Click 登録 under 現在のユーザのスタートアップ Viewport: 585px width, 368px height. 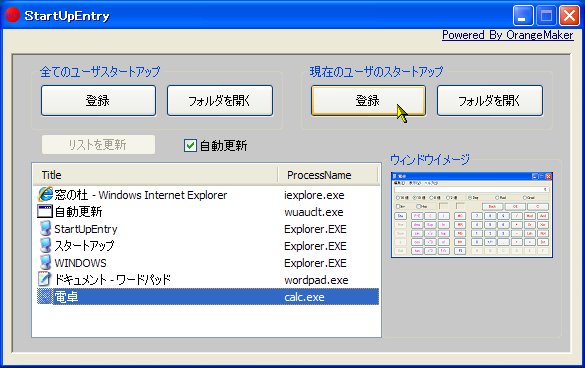[x=368, y=100]
